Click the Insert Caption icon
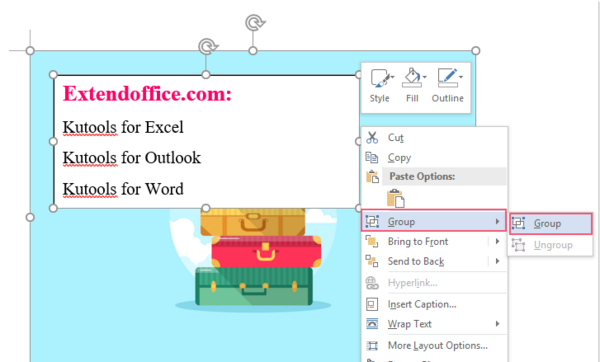Viewport: 600px width, 362px height. point(372,304)
